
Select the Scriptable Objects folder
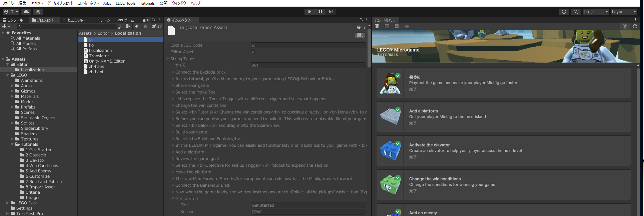(x=39, y=118)
